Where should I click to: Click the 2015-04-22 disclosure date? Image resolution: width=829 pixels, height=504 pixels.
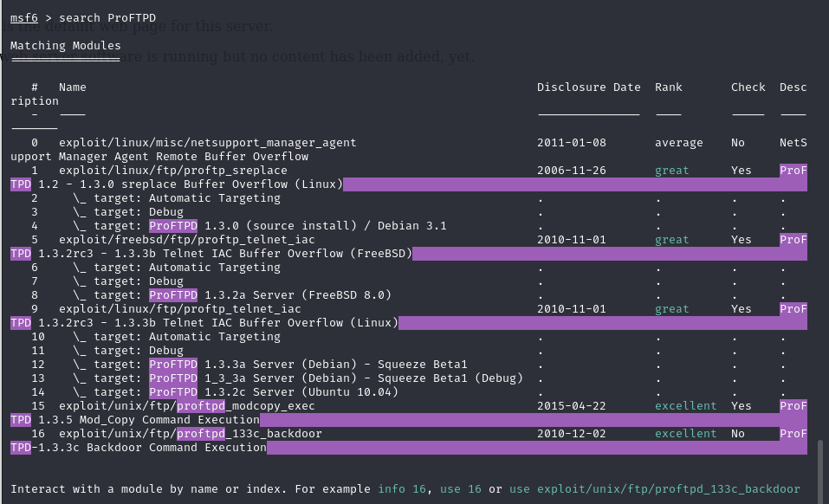point(571,405)
